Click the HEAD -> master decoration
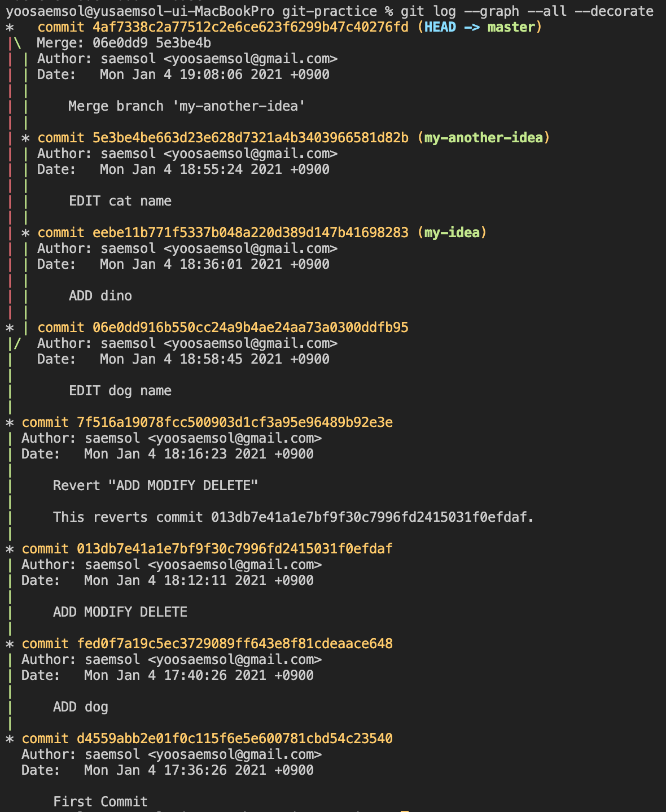Screen dimensions: 666x812 click(x=480, y=27)
